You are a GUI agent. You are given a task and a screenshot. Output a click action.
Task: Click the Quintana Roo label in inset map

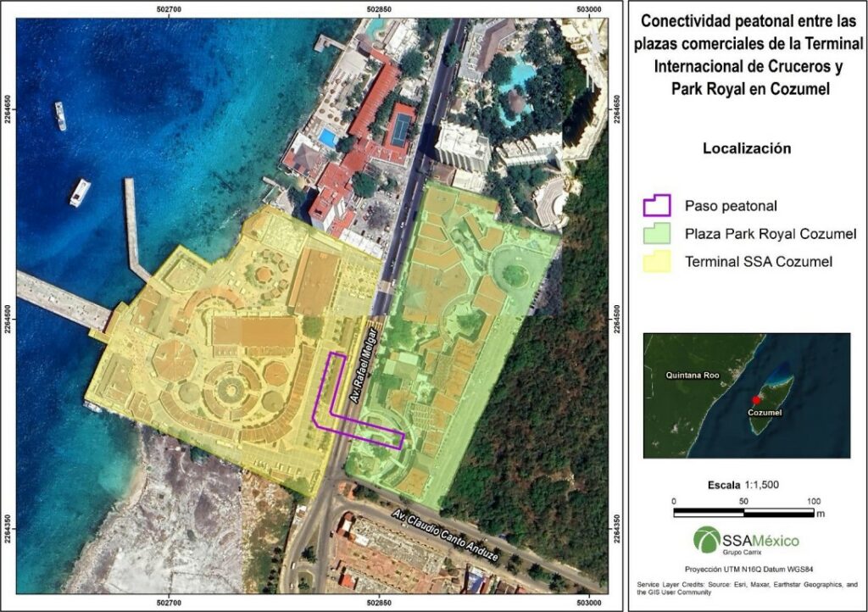[693, 375]
